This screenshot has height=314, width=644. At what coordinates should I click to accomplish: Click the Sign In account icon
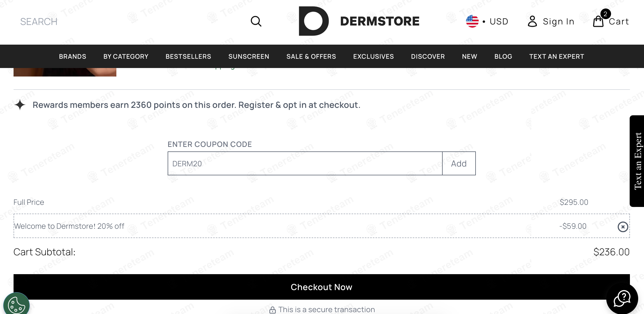532,21
